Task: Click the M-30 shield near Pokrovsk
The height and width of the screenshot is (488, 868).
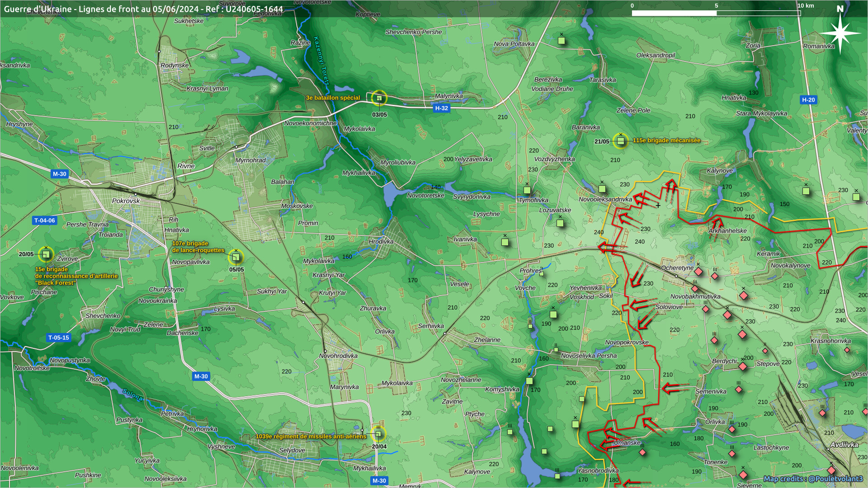Action: tap(59, 174)
